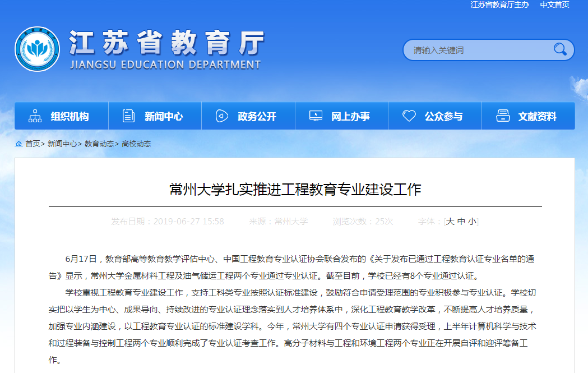This screenshot has height=373, width=588.
Task: Click the magnifier search icon
Action: click(559, 49)
